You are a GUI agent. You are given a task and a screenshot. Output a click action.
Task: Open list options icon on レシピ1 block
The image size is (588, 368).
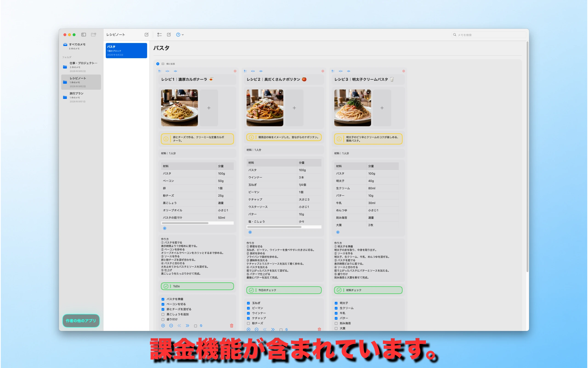tap(160, 71)
